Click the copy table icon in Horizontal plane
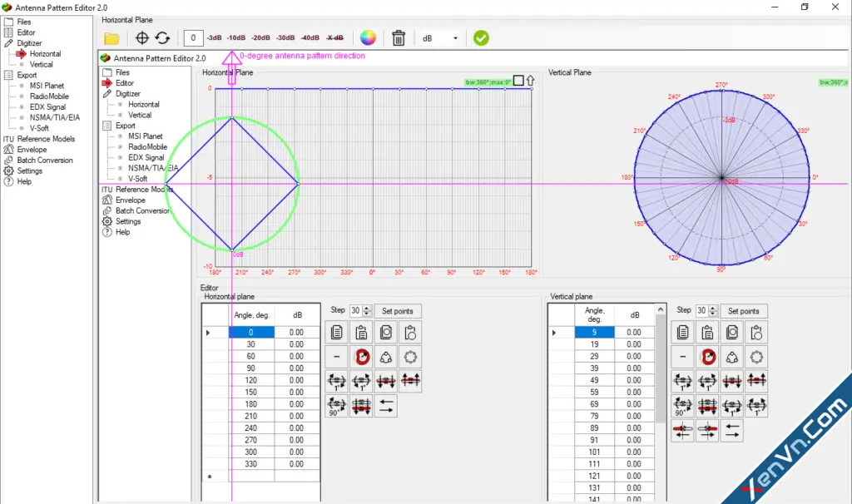This screenshot has height=504, width=852. click(x=337, y=333)
